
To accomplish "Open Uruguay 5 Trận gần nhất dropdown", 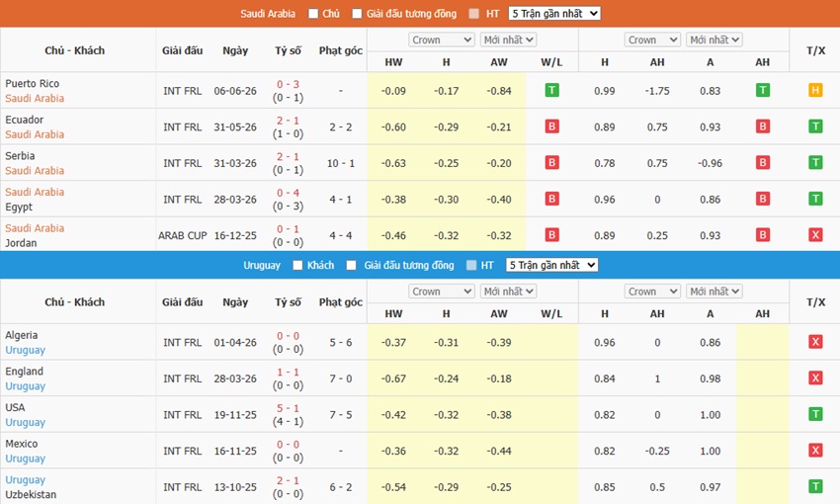I will tap(551, 265).
